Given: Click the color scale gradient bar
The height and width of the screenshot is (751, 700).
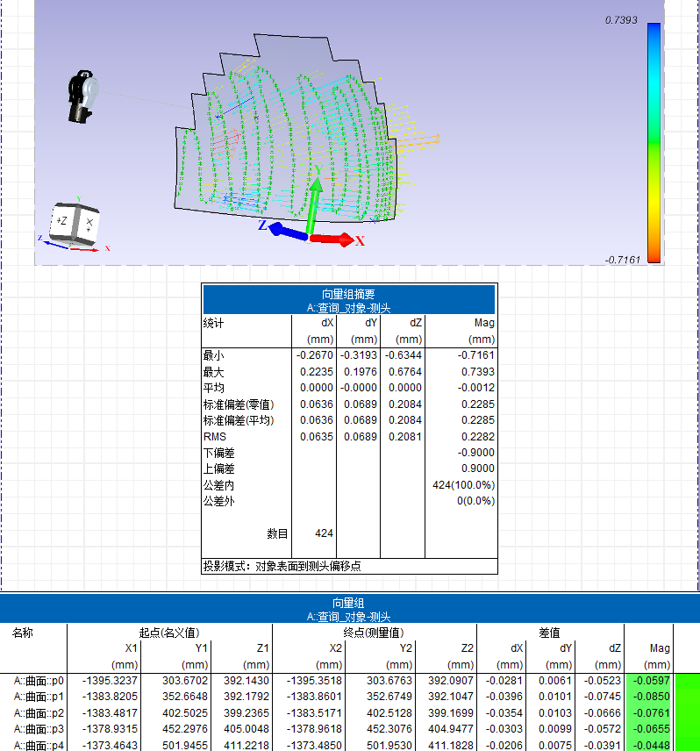Looking at the screenshot, I should (654, 140).
